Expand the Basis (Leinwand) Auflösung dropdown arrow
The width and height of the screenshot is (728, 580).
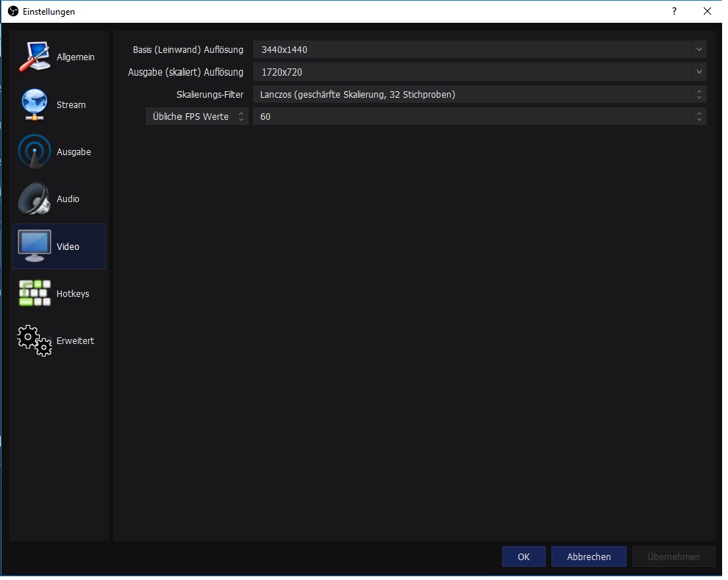(x=699, y=50)
